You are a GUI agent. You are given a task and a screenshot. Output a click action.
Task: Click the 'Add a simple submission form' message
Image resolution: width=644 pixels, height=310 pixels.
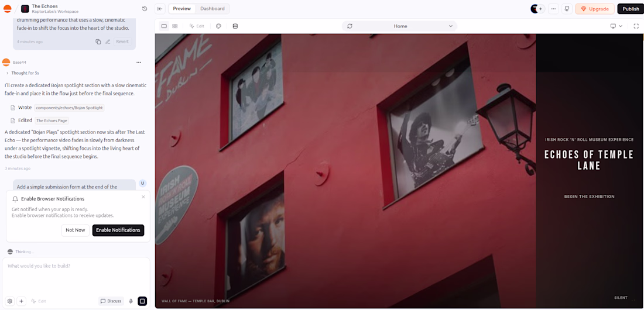click(x=74, y=185)
